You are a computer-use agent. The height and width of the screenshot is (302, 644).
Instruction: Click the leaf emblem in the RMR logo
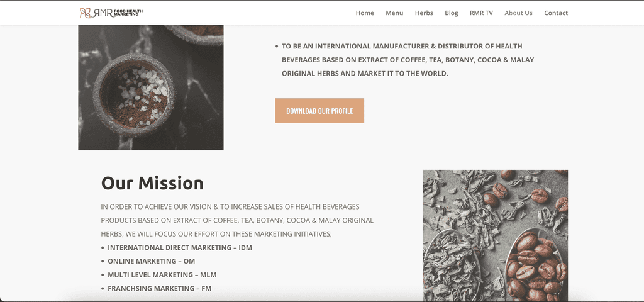coord(85,13)
